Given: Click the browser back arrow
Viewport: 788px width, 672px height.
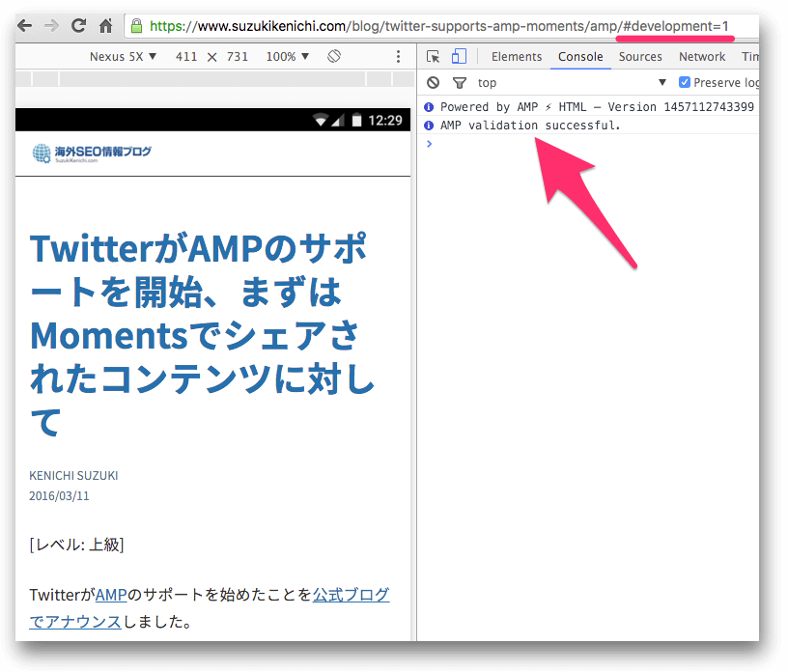Looking at the screenshot, I should 25,26.
